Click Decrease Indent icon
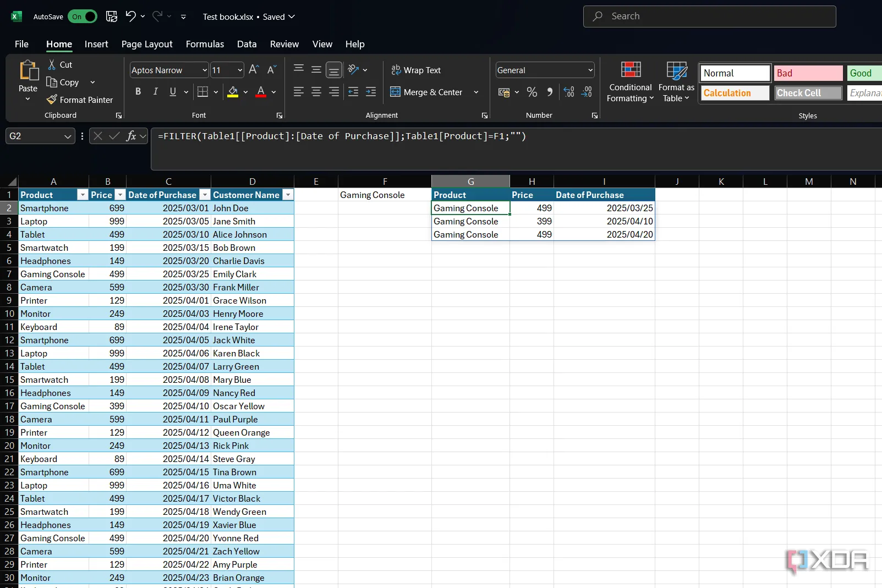This screenshot has height=588, width=882. tap(353, 92)
